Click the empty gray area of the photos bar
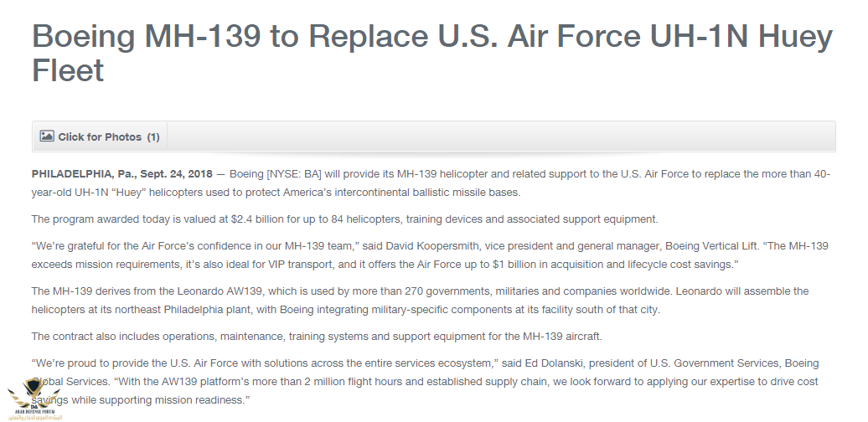Viewport: 868px width, 422px height. tap(501, 136)
